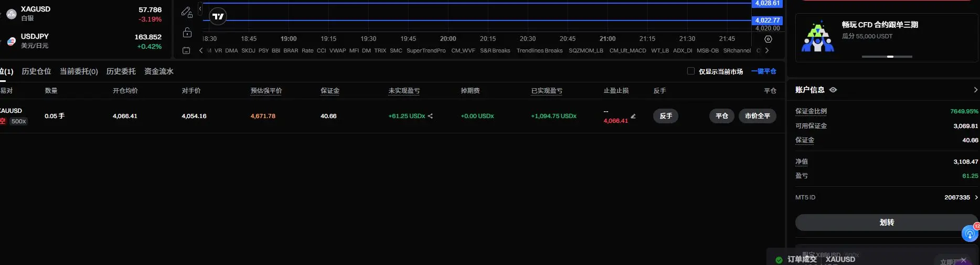
Task: Select the DM indicator
Action: 366,51
